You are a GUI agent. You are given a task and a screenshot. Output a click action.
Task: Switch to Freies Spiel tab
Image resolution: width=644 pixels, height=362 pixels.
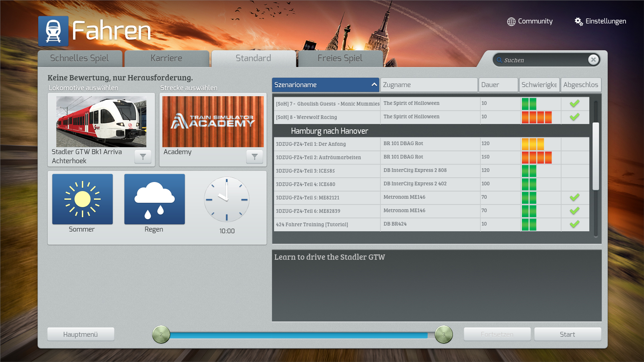(340, 58)
